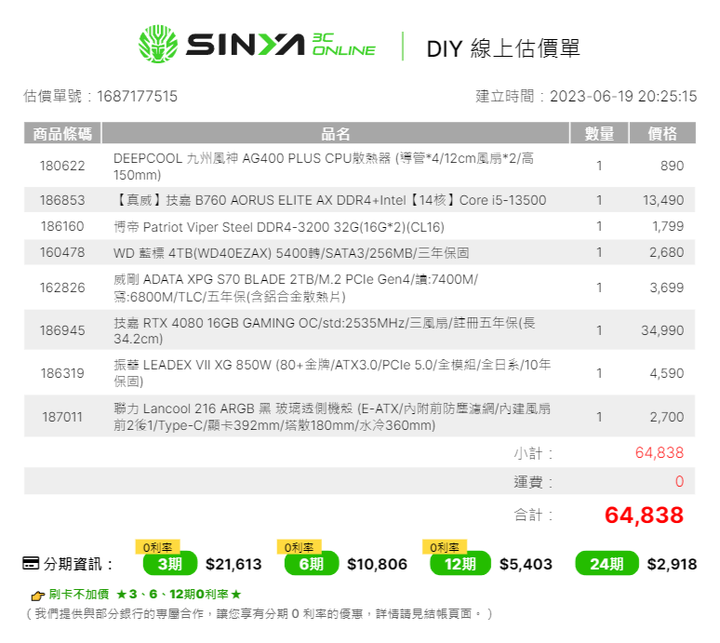Click barcode 186945
Viewport: 720px width, 643px height.
[62, 331]
